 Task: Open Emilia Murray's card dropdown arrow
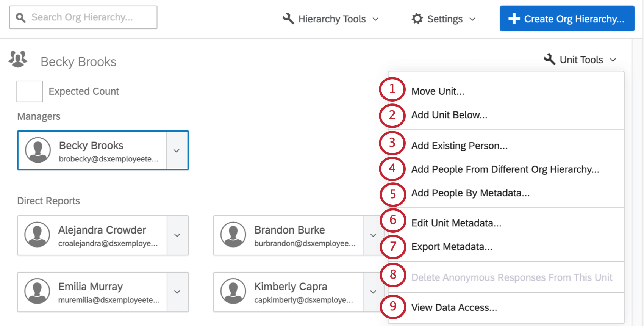(177, 292)
